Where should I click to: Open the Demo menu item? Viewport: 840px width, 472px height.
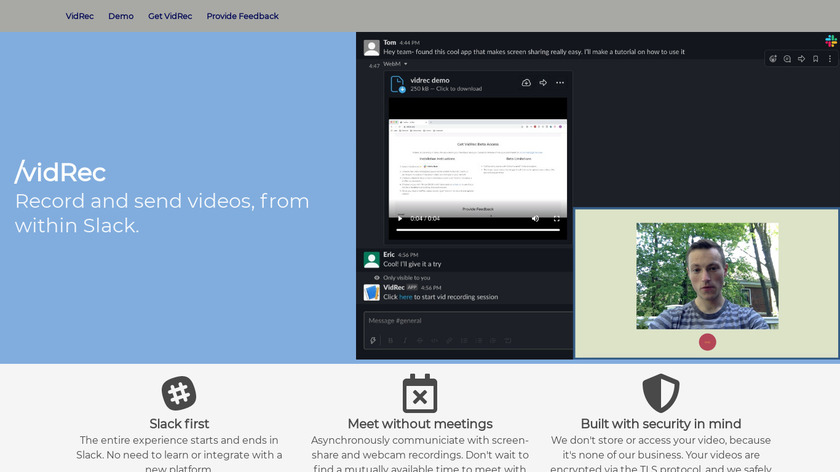click(121, 16)
